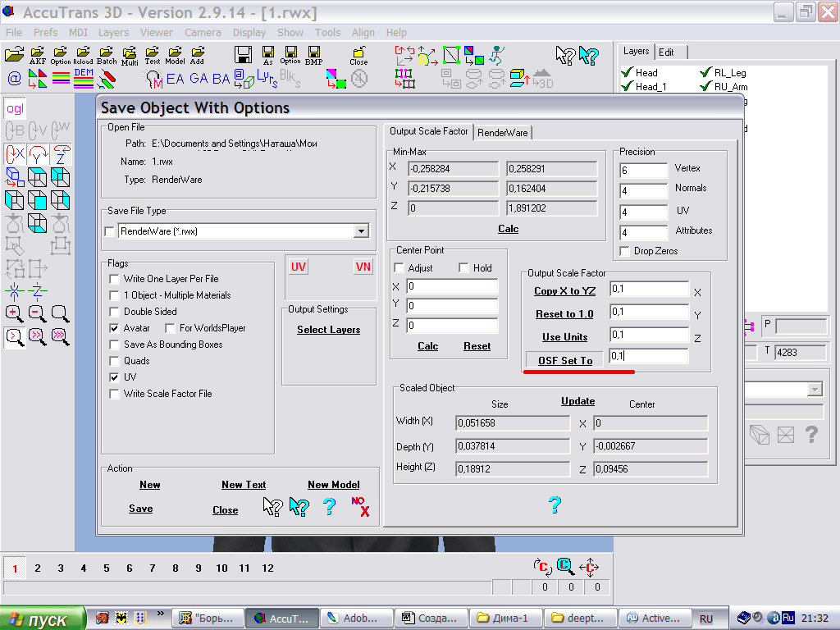Click the BA toolbar icon

pos(221,79)
